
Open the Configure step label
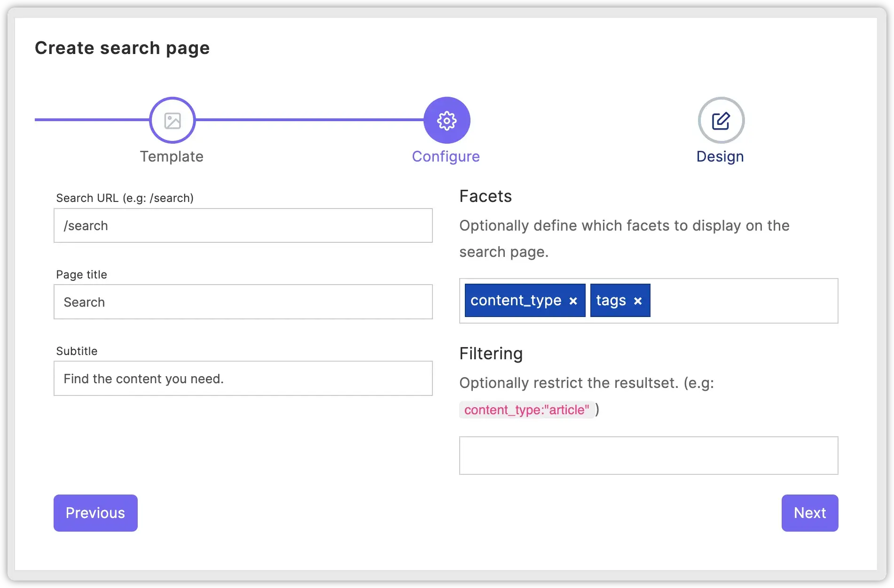coord(446,156)
